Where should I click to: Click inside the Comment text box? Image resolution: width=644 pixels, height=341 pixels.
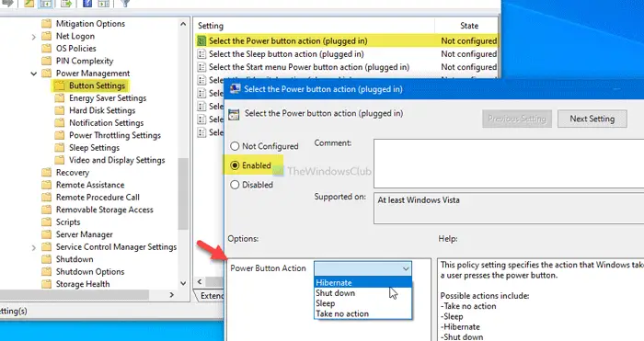pos(509,164)
